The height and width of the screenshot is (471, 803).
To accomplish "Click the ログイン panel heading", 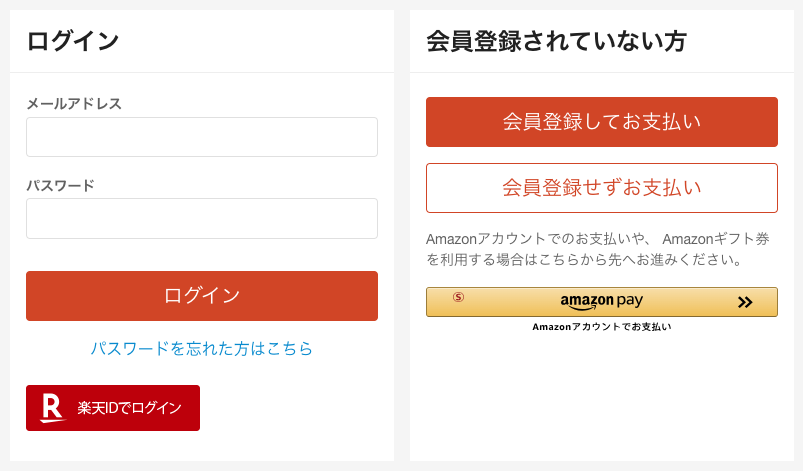I will point(73,41).
